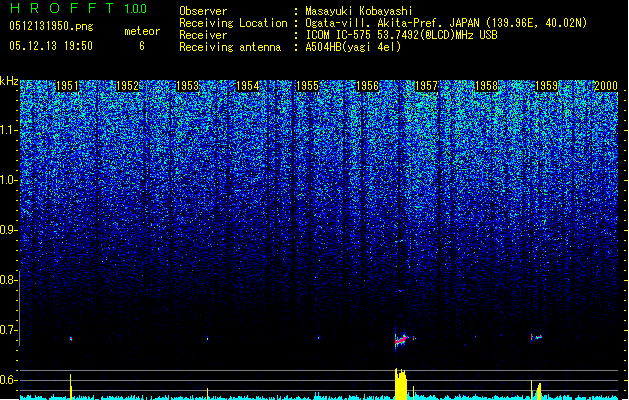Click the 1959 time marker
Viewport: 629px width, 400px height.
[x=546, y=86]
